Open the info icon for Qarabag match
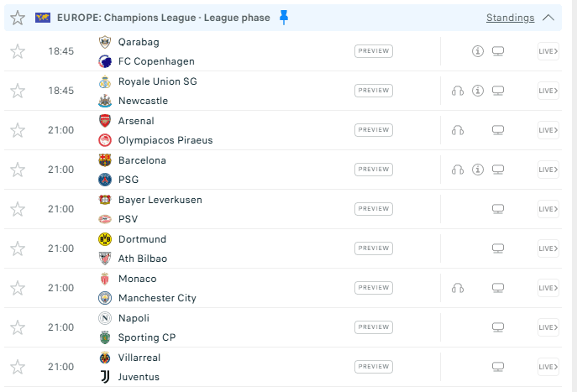 pyautogui.click(x=478, y=51)
